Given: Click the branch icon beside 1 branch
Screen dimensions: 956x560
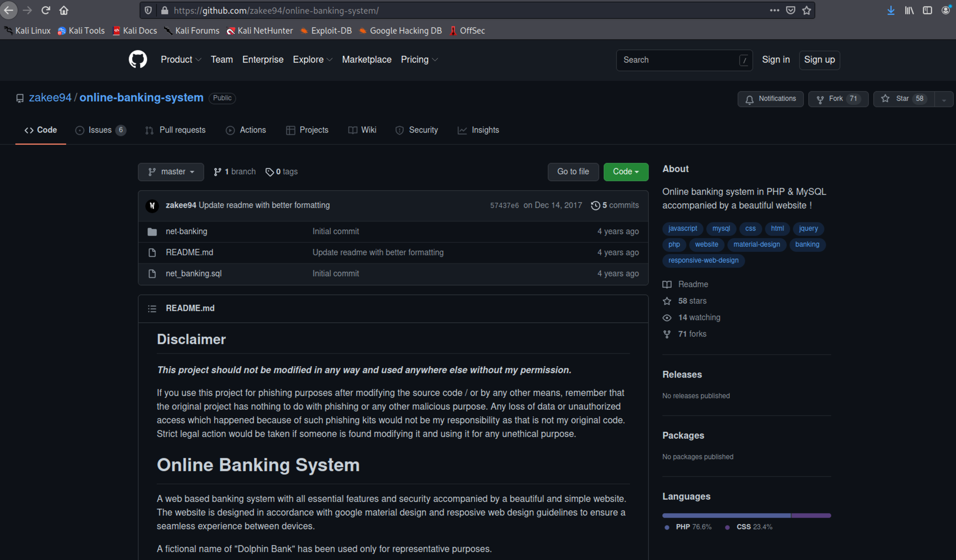Looking at the screenshot, I should coord(217,172).
